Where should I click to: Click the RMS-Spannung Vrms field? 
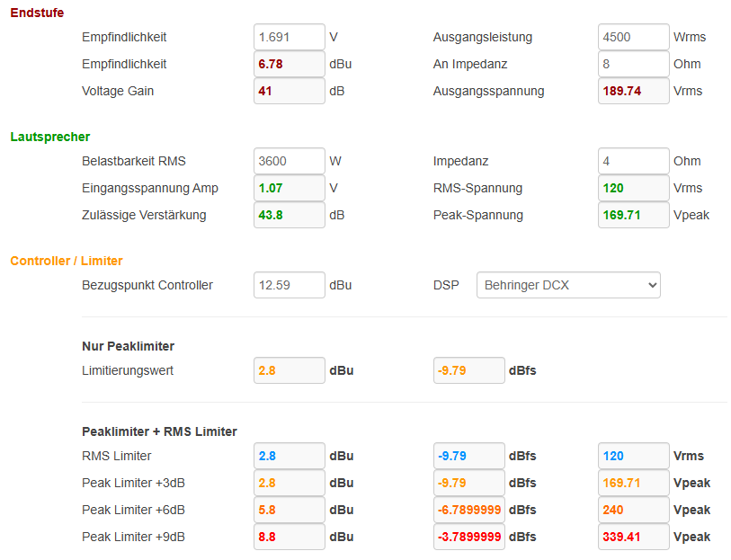633,188
